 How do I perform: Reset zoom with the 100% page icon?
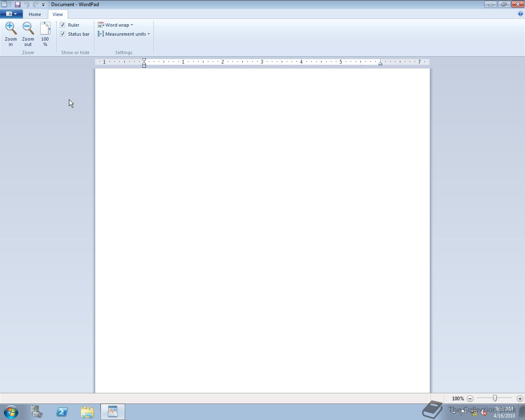pos(45,28)
